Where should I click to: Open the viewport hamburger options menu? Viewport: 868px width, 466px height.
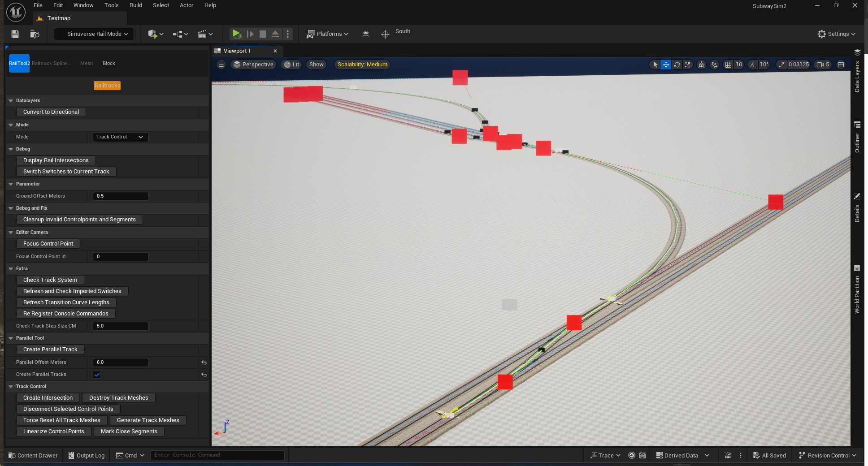[x=221, y=65]
